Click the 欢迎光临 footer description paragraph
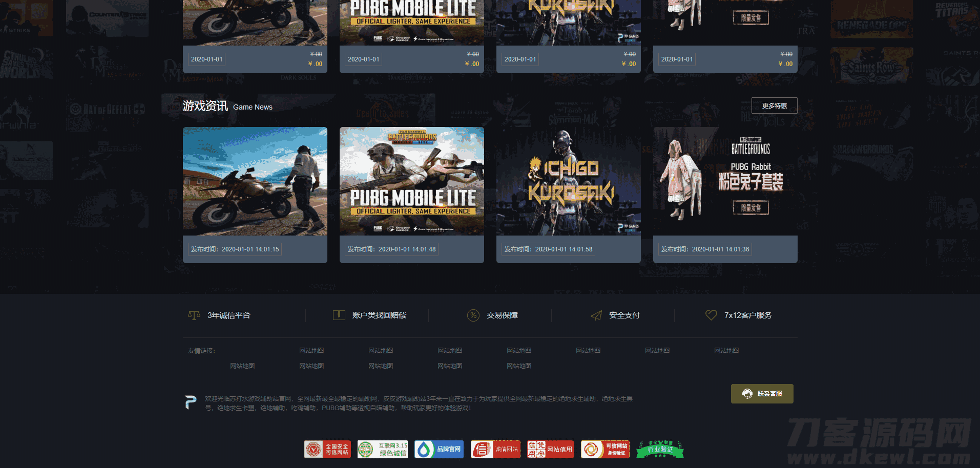This screenshot has width=980, height=468. (x=419, y=403)
